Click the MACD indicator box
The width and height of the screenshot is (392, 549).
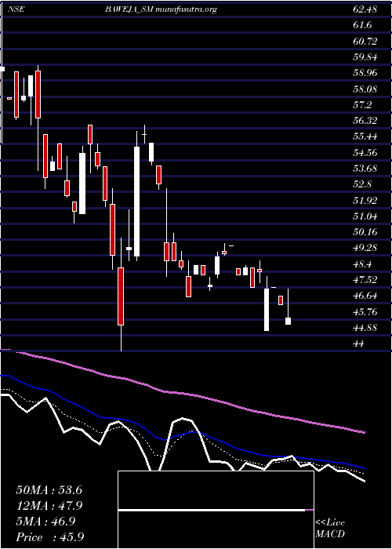pos(216,510)
